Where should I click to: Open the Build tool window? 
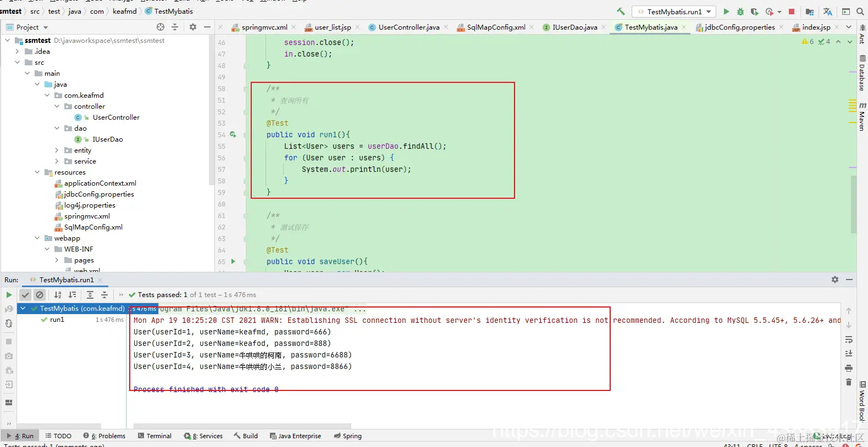246,436
